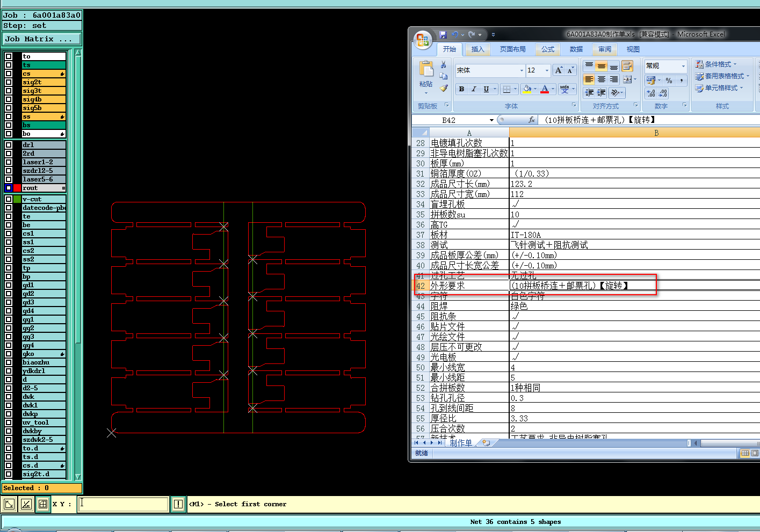
Task: Align cell text left
Action: click(589, 79)
